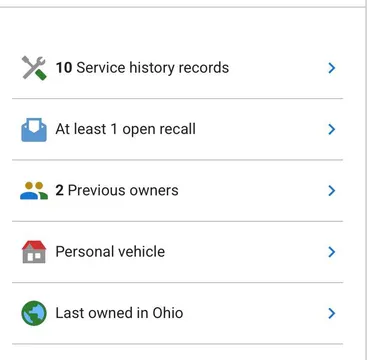Click the green globe last owned icon
376x360 pixels.
point(34,313)
